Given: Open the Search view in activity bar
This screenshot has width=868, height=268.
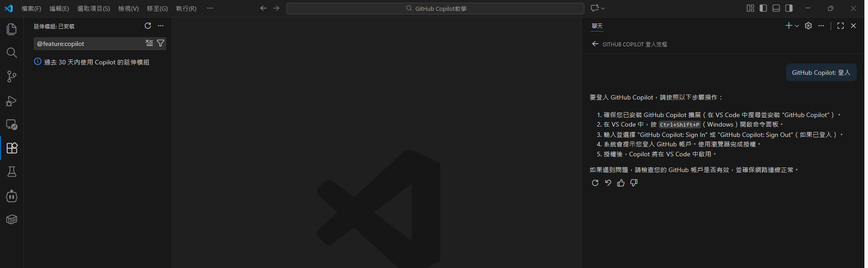Looking at the screenshot, I should coord(12,53).
